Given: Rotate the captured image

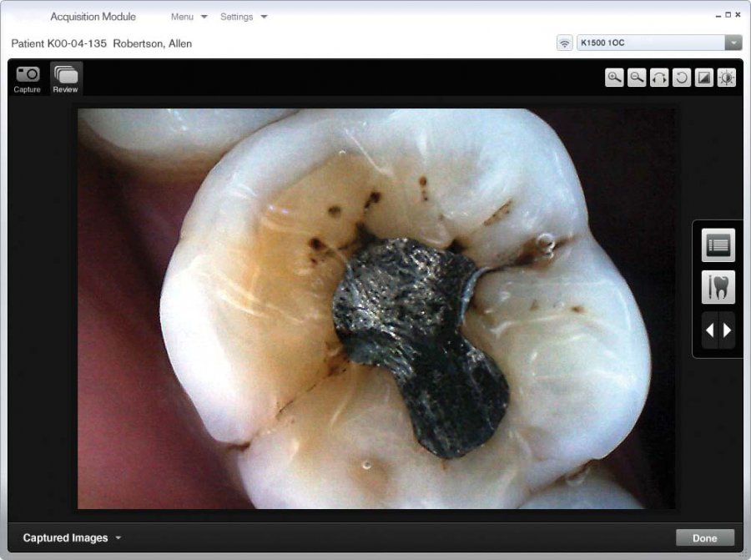Looking at the screenshot, I should [x=682, y=78].
